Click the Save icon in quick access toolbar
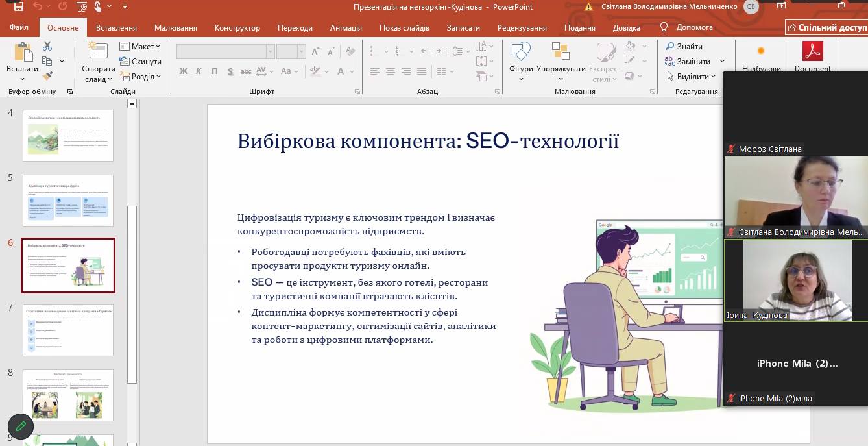This screenshot has width=868, height=446. pyautogui.click(x=18, y=7)
